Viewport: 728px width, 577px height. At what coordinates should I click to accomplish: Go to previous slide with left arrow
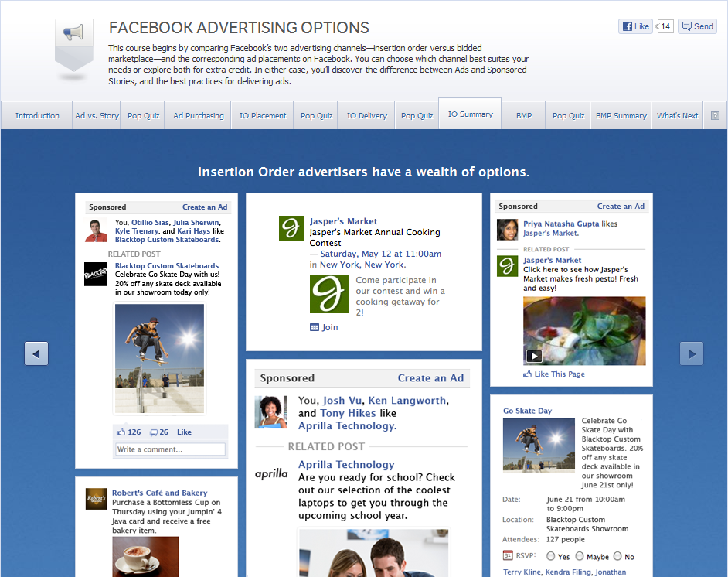pyautogui.click(x=36, y=353)
